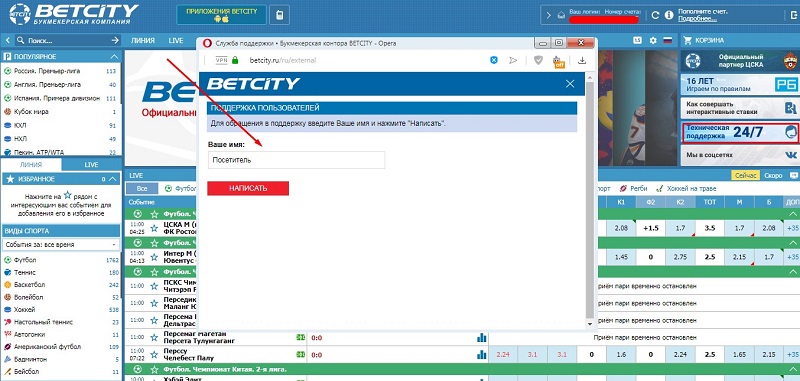Open the settings gear icon above the banner
This screenshot has height=381, width=800.
pyautogui.click(x=653, y=40)
